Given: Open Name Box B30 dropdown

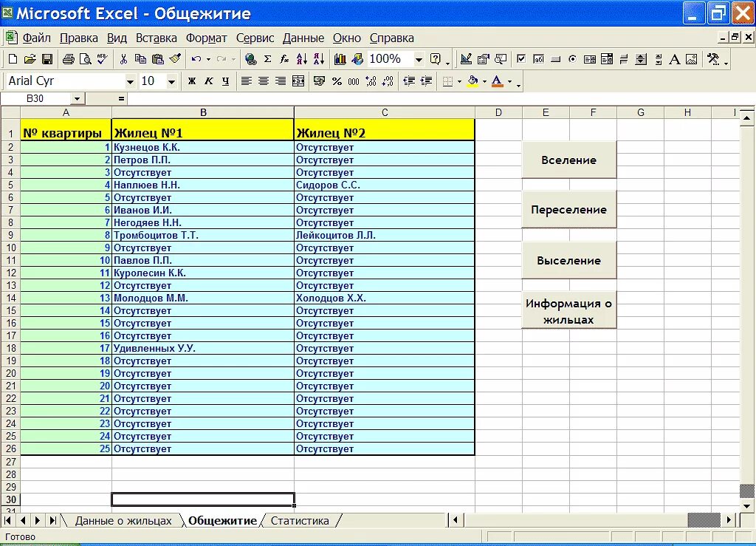Looking at the screenshot, I should point(77,99).
